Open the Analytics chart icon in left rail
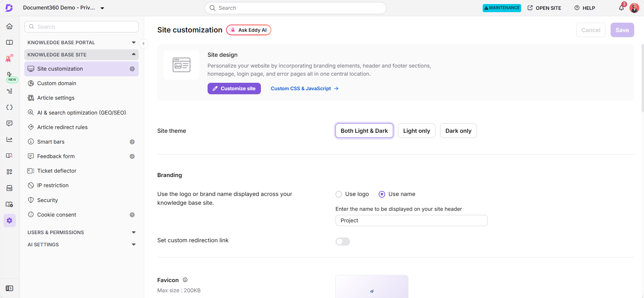 (x=9, y=140)
